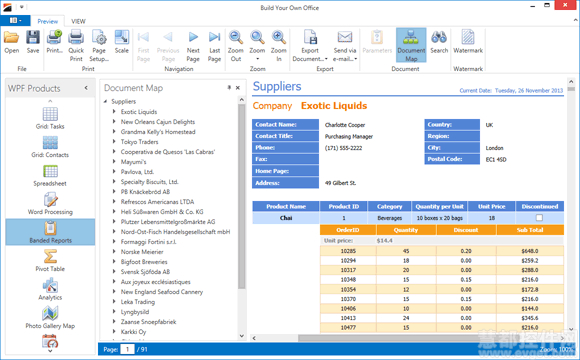The width and height of the screenshot is (580, 360).
Task: Click the page number input field
Action: point(128,349)
